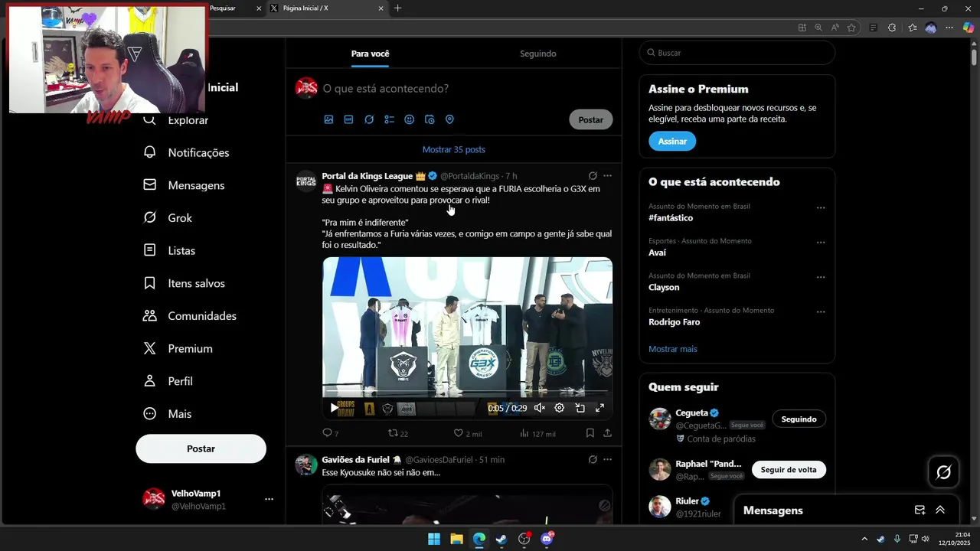The height and width of the screenshot is (551, 980).
Task: Like the Portal da Kings League post
Action: 467,433
